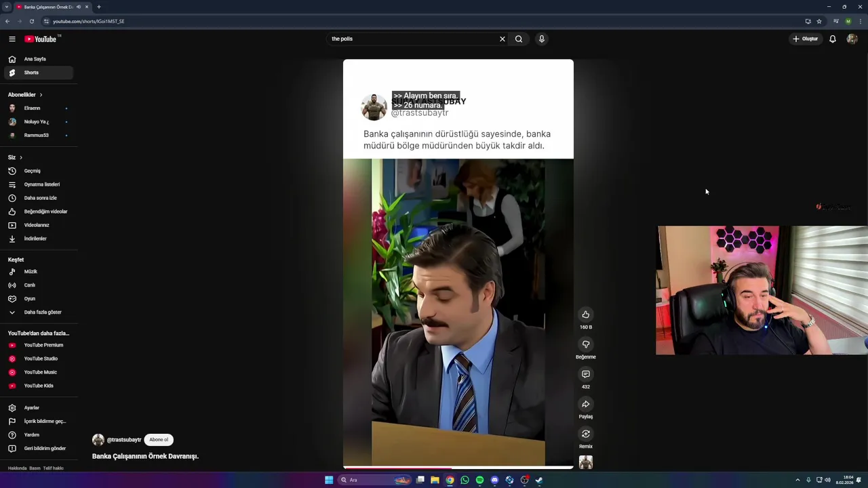The height and width of the screenshot is (488, 868).
Task: Open the Oluştur create button
Action: 806,39
